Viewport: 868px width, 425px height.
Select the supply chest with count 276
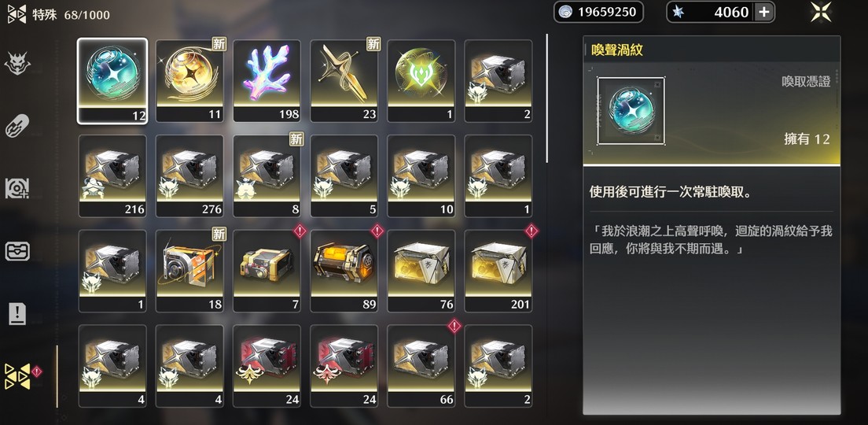[189, 176]
